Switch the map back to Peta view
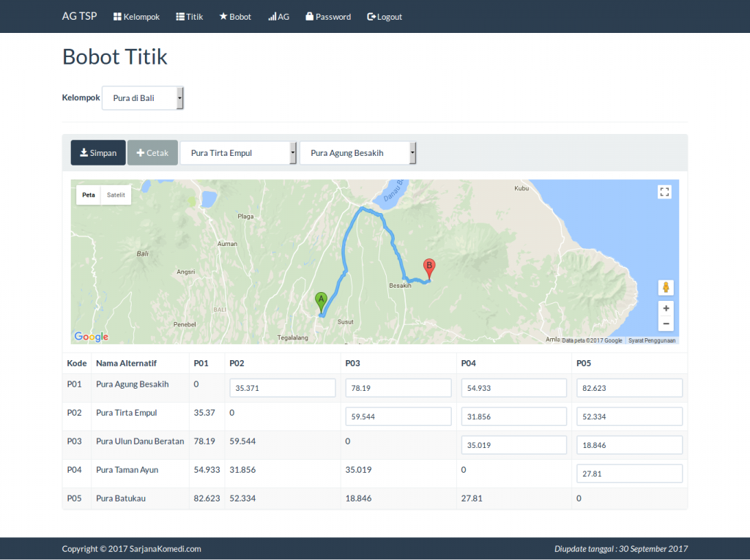This screenshot has height=560, width=750. click(x=89, y=195)
